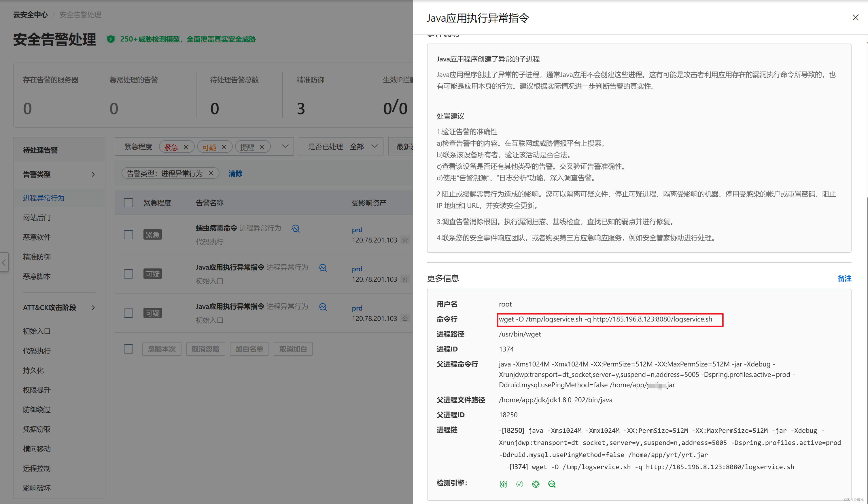Check the second alert row marked 可疑

128,274
